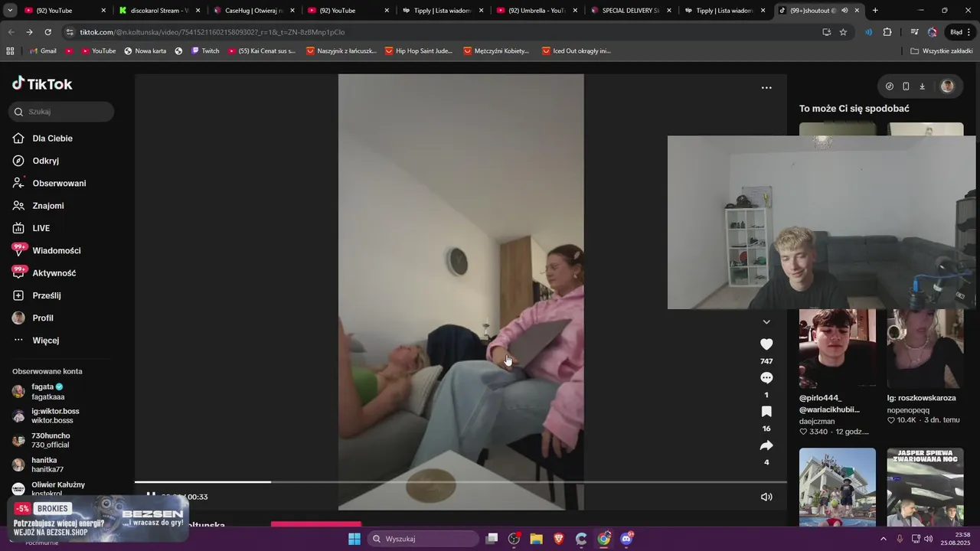Open daejczman creator name
Screen dimensions: 980x551
(817, 422)
